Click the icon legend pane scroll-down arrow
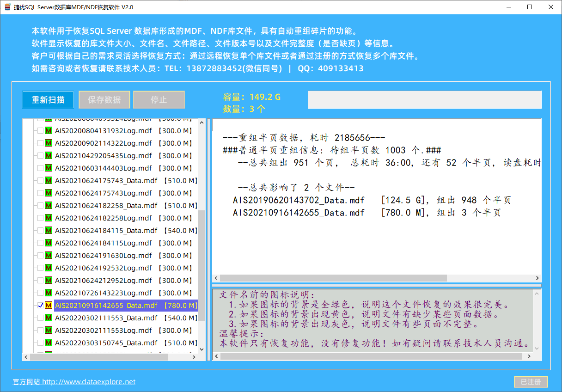This screenshot has width=562, height=392. tap(537, 349)
